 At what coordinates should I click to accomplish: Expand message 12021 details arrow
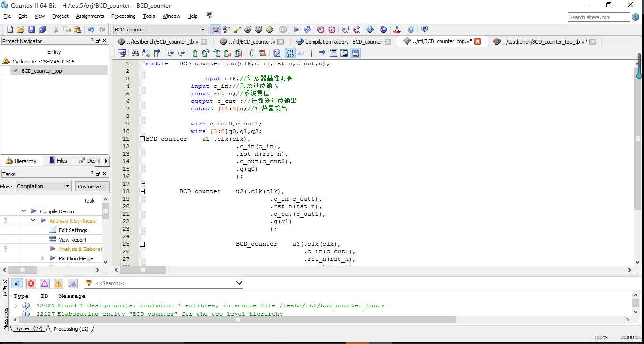(x=16, y=306)
